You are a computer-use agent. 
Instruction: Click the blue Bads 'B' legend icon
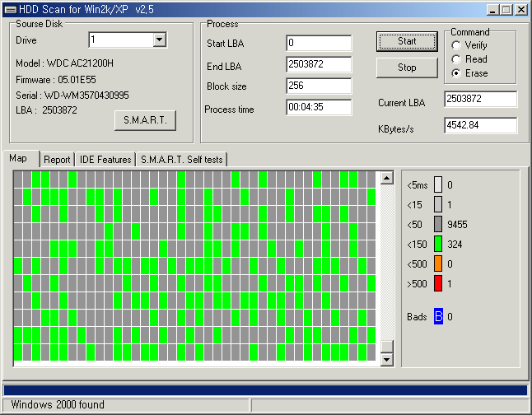(438, 317)
